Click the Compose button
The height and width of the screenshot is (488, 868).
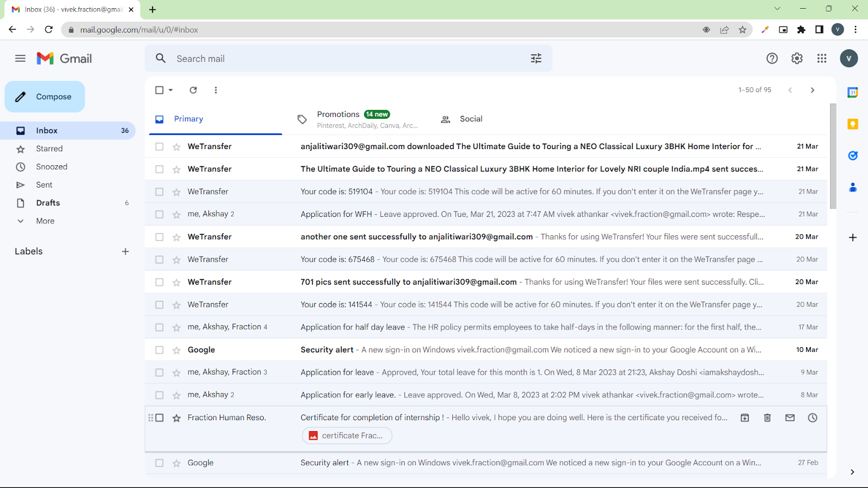click(44, 97)
